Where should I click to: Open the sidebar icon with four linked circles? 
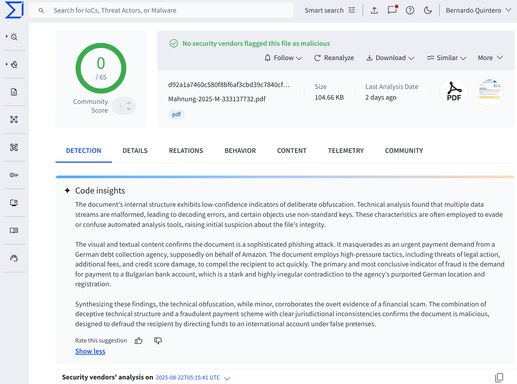coord(14,147)
